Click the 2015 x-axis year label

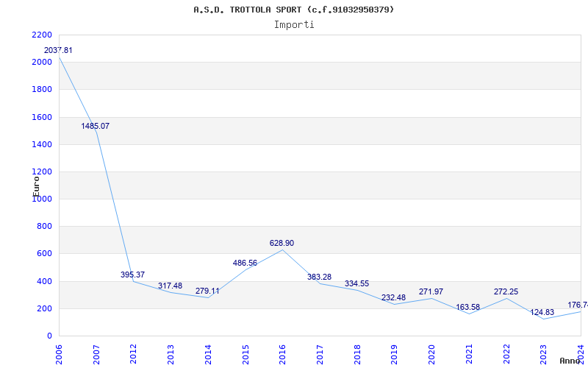pos(245,355)
